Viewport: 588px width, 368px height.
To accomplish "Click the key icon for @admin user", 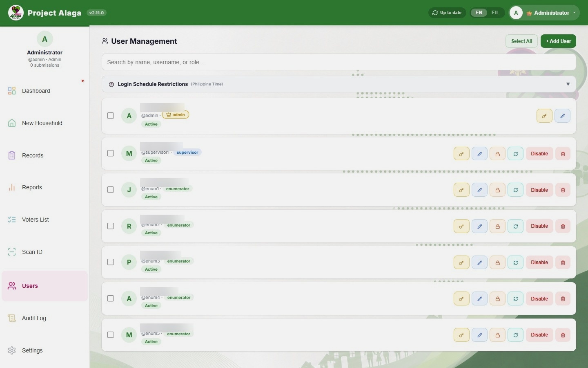I will (x=544, y=116).
